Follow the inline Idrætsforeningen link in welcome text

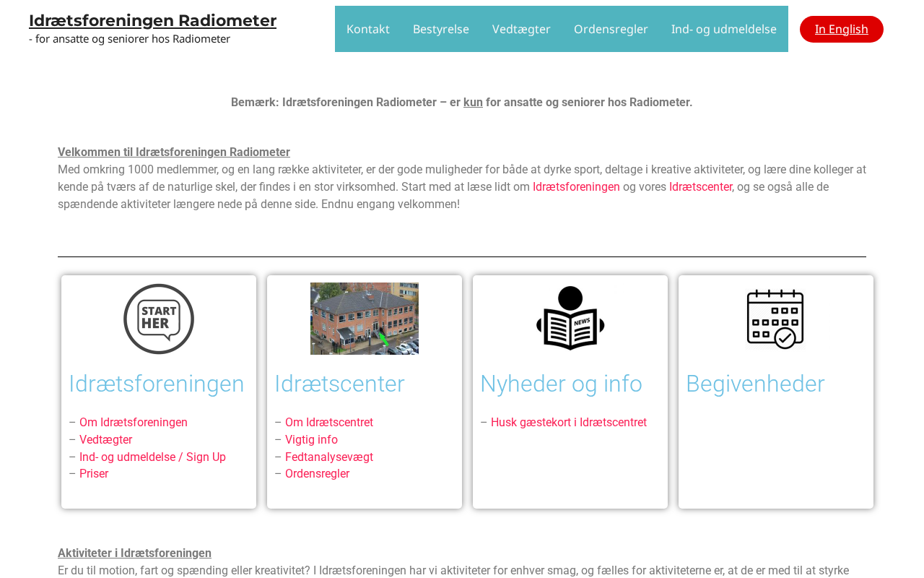pos(576,187)
